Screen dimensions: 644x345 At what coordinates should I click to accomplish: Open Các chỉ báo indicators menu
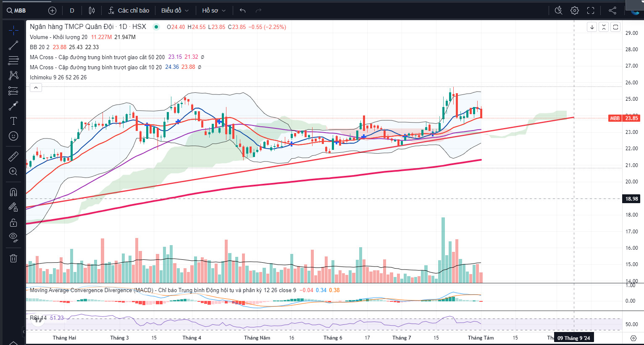(x=129, y=10)
